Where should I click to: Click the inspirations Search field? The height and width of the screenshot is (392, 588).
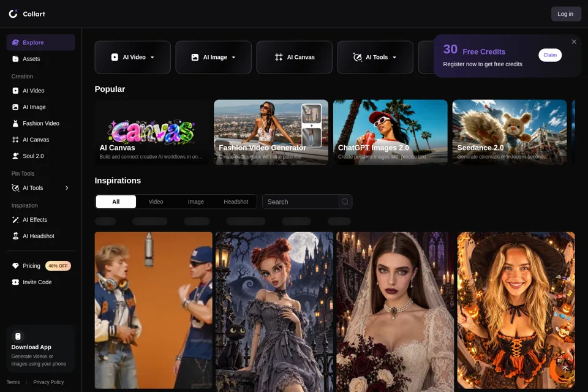[x=307, y=202]
